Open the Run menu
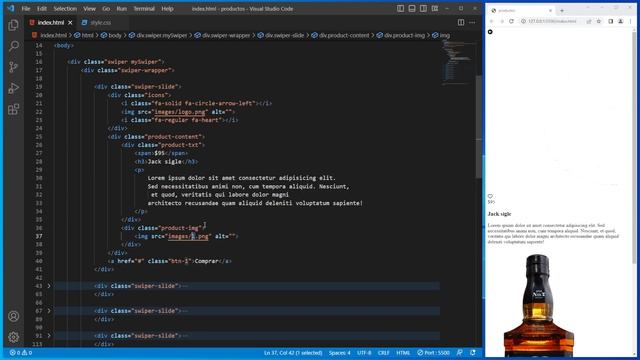The height and width of the screenshot is (360, 640). pyautogui.click(x=121, y=9)
